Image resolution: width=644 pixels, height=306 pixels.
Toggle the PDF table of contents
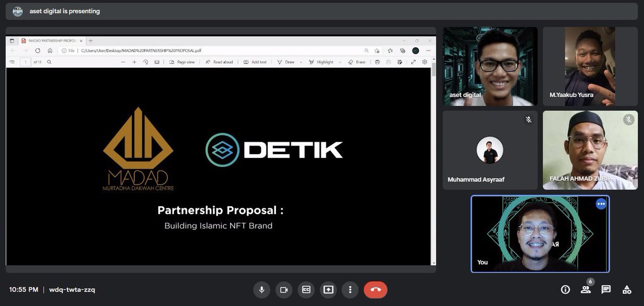pos(12,62)
